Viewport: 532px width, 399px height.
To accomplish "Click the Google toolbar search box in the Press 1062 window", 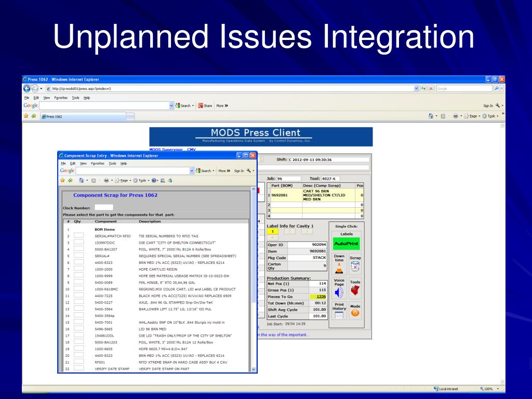I will pyautogui.click(x=104, y=106).
